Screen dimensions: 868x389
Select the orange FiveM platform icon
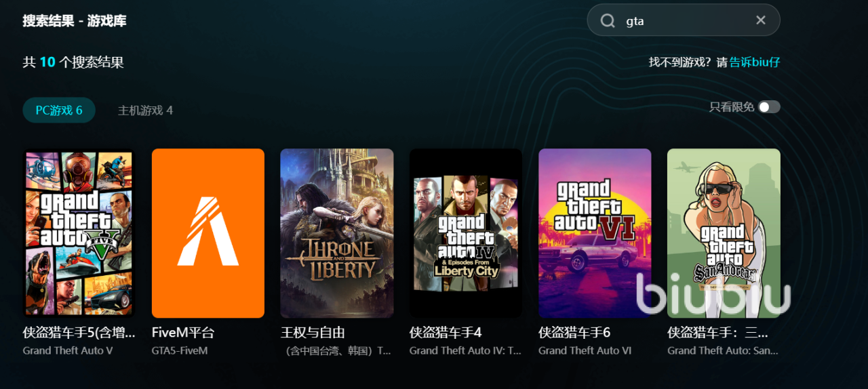click(x=208, y=233)
